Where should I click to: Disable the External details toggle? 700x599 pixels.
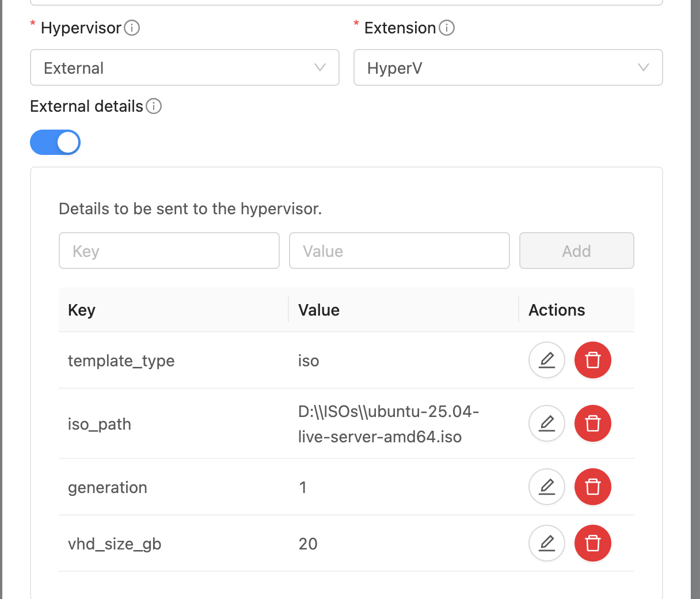coord(55,142)
